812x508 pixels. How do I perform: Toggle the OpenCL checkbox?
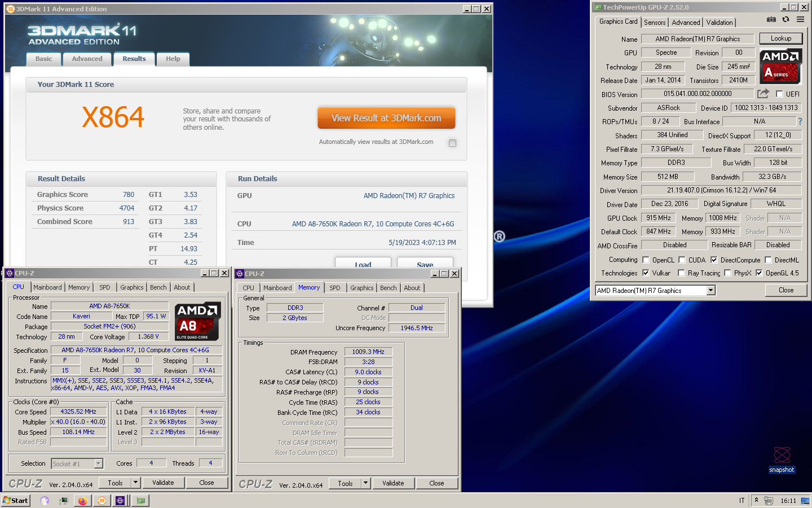tap(646, 260)
